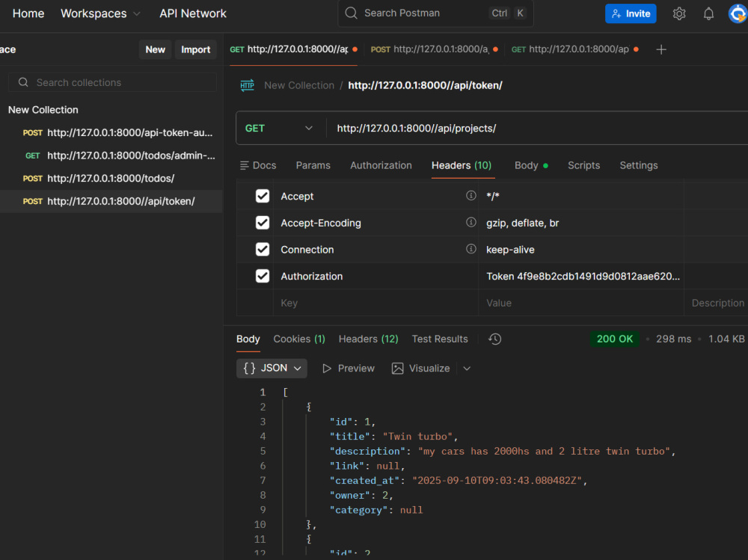Viewport: 748px width, 560px height.
Task: Open the response history clock icon
Action: (x=494, y=339)
